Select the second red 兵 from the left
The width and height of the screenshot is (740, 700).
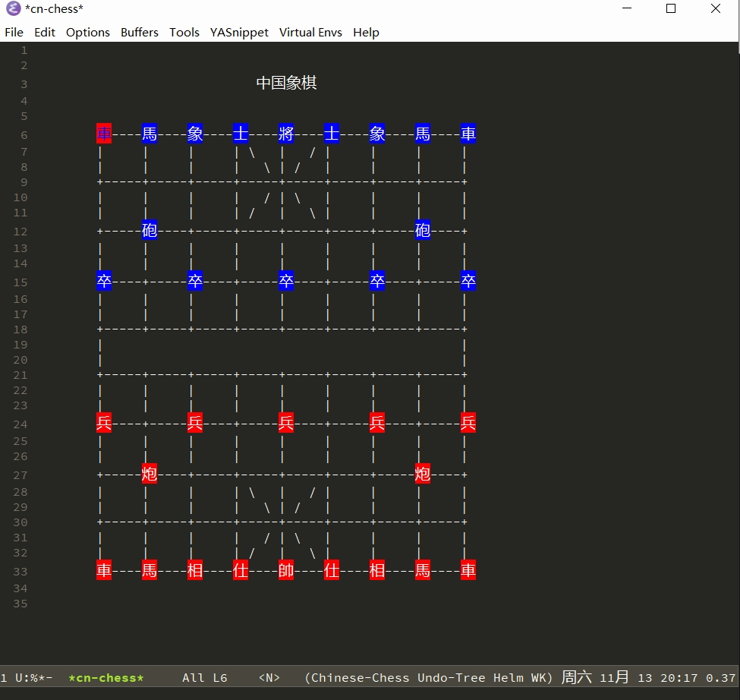pyautogui.click(x=195, y=422)
